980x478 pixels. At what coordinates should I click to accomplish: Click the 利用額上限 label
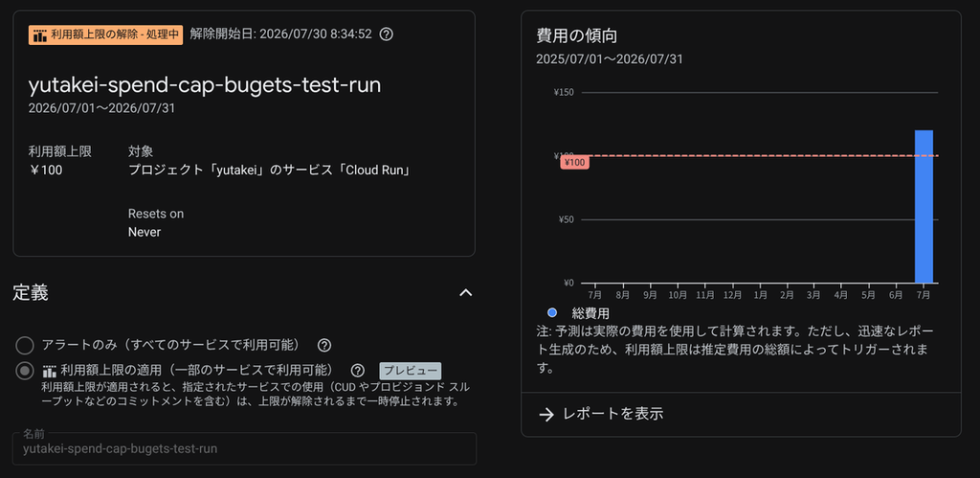[x=59, y=151]
